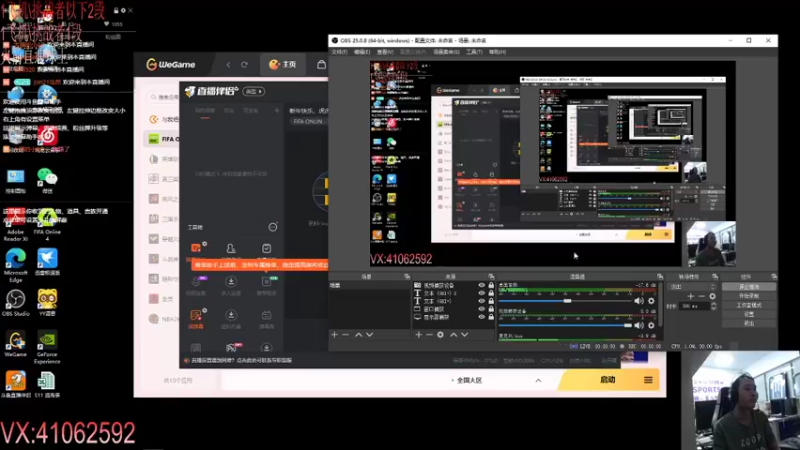Remove selected source in OBS

pos(430,335)
